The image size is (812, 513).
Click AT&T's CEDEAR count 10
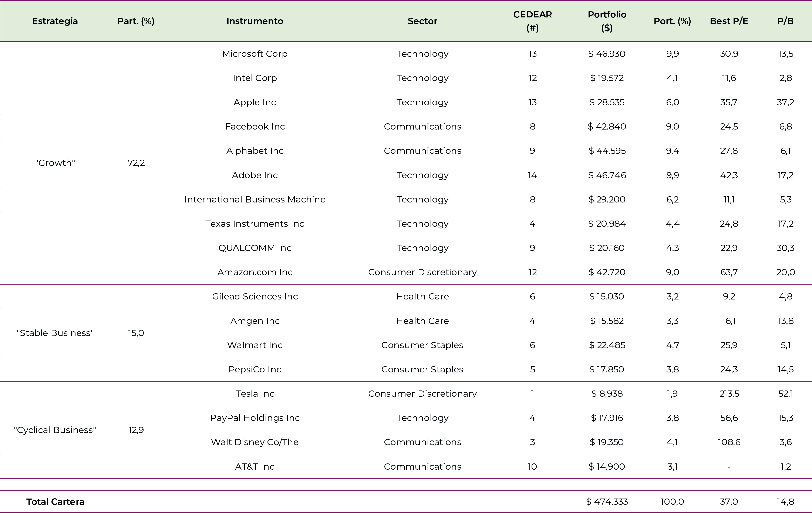tap(532, 466)
